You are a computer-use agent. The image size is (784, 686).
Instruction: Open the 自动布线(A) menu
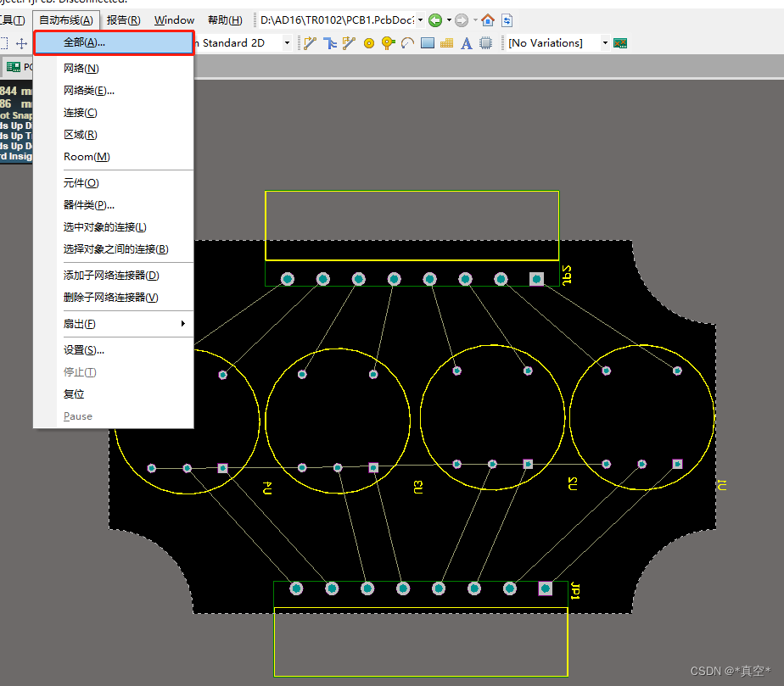tap(66, 20)
